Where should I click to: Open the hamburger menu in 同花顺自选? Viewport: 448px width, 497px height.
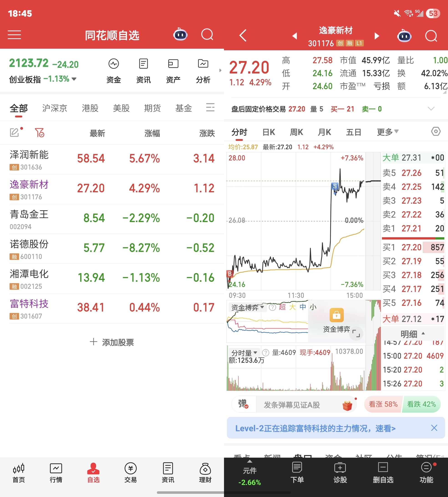tap(14, 35)
